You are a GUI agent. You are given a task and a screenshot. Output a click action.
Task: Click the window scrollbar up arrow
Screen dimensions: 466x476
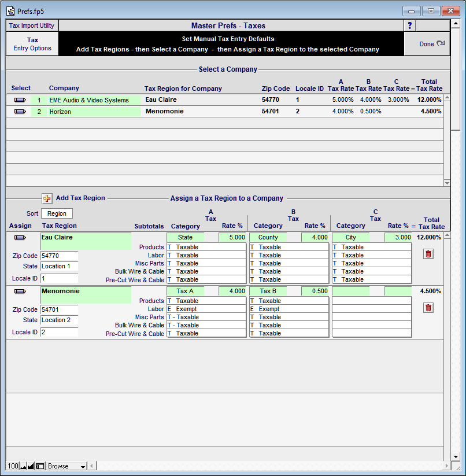[x=456, y=24]
